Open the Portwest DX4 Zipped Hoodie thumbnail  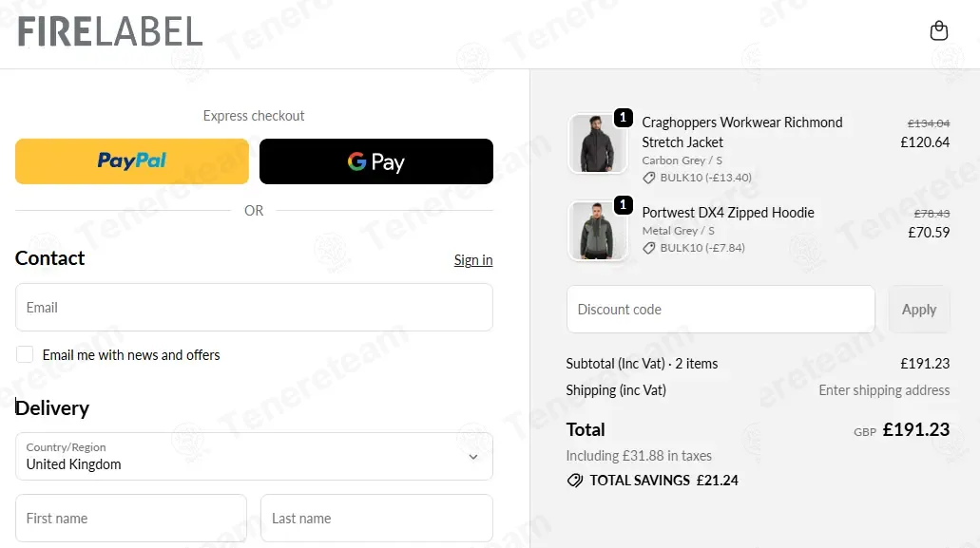(596, 231)
